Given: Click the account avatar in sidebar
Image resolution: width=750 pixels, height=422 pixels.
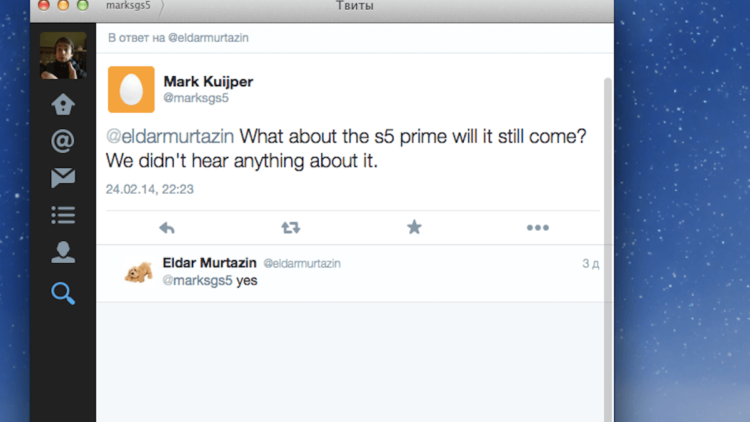Looking at the screenshot, I should tap(63, 55).
